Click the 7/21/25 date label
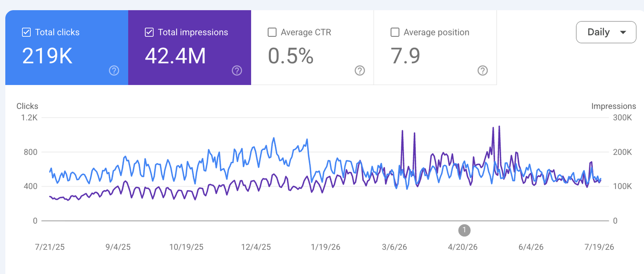644x274 pixels. (x=50, y=247)
